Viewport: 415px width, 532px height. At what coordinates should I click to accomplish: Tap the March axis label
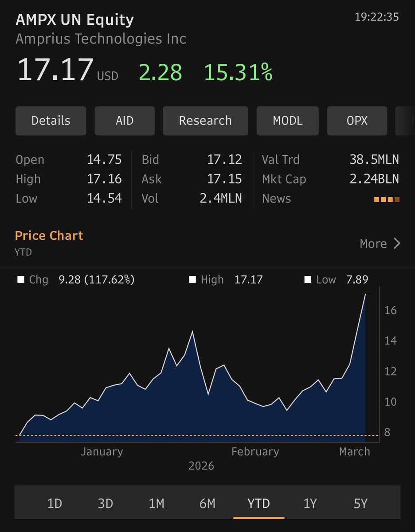[x=354, y=452]
